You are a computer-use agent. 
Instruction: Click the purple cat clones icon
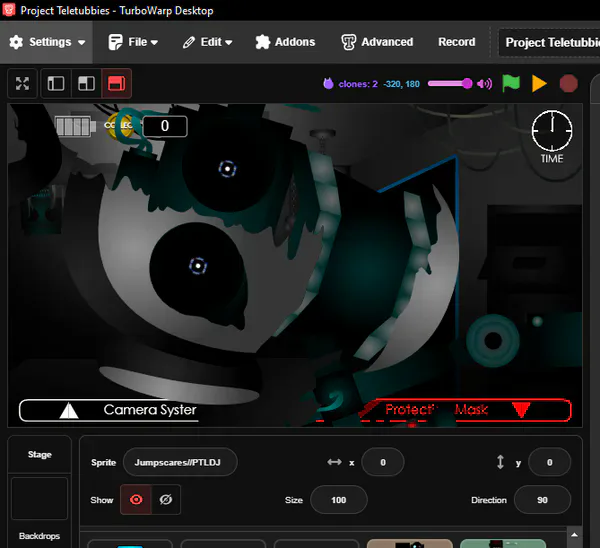click(328, 83)
